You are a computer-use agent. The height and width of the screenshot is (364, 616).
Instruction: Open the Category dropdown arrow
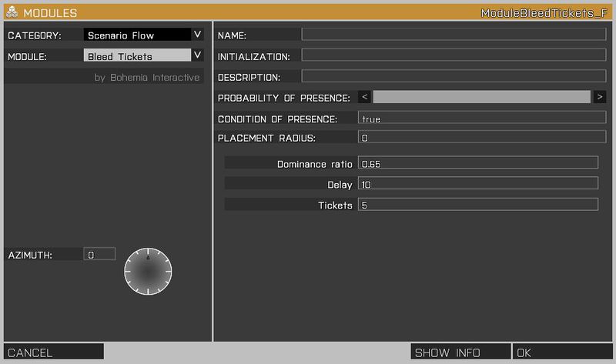coord(198,35)
